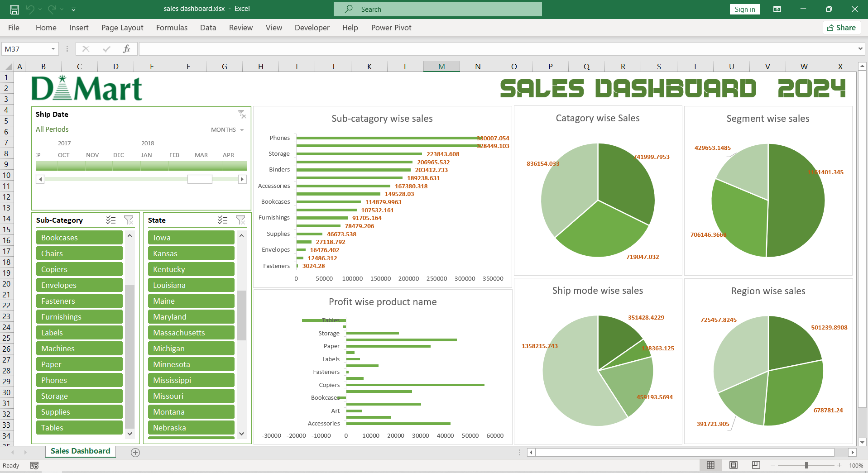Toggle Tables slicer item
Image resolution: width=868 pixels, height=473 pixels.
click(x=79, y=428)
